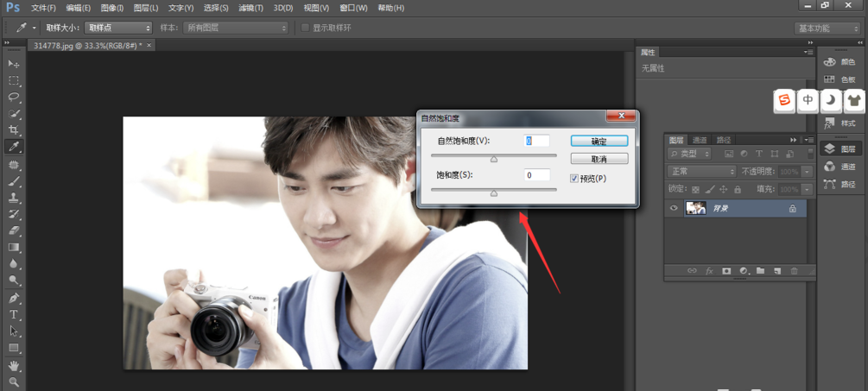This screenshot has height=391, width=868.
Task: Select the Rectangular Marquee tool
Action: pyautogui.click(x=14, y=80)
